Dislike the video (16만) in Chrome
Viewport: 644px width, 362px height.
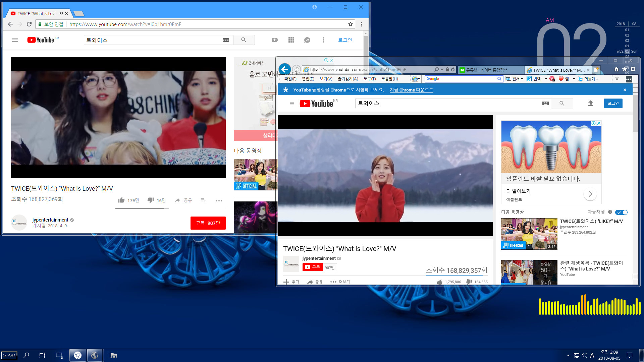click(157, 200)
